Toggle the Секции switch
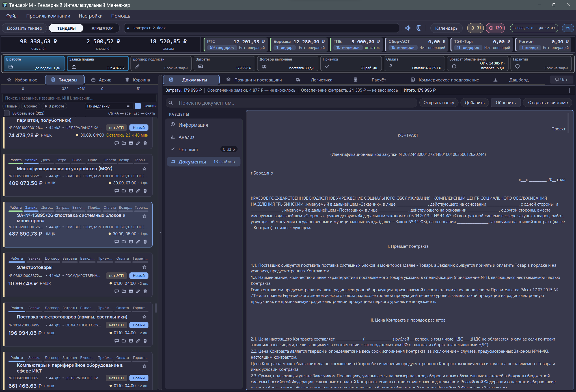The width and height of the screenshot is (576, 392). click(138, 106)
